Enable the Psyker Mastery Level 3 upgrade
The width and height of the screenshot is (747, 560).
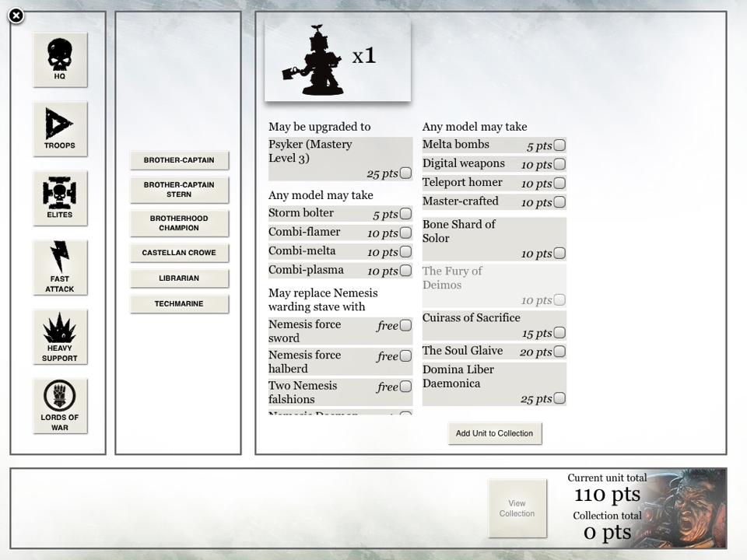tap(406, 173)
